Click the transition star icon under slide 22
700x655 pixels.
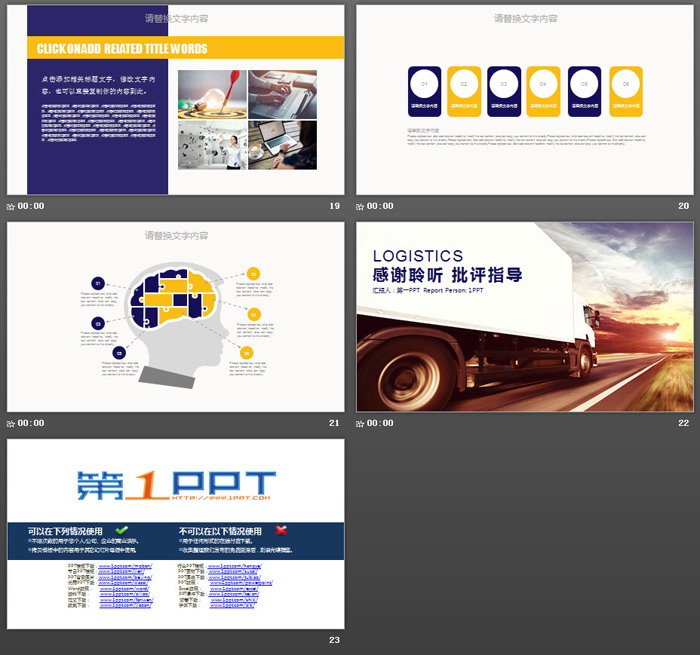[x=361, y=423]
